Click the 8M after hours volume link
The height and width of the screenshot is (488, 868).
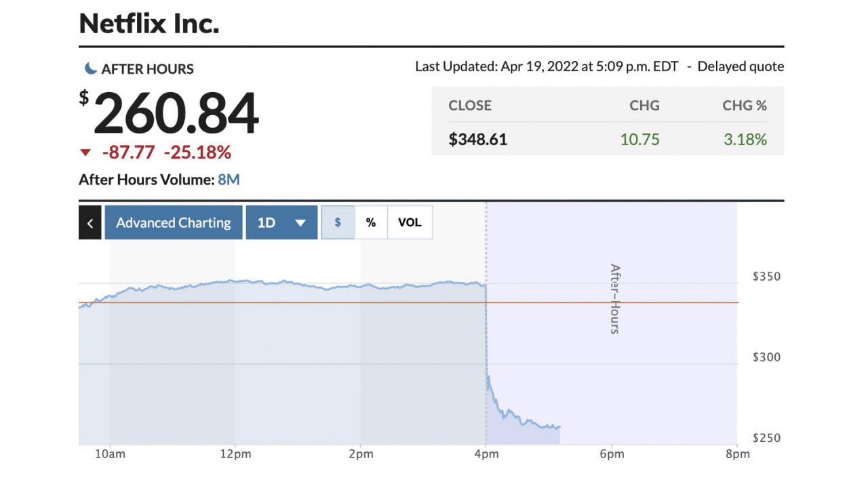point(229,179)
